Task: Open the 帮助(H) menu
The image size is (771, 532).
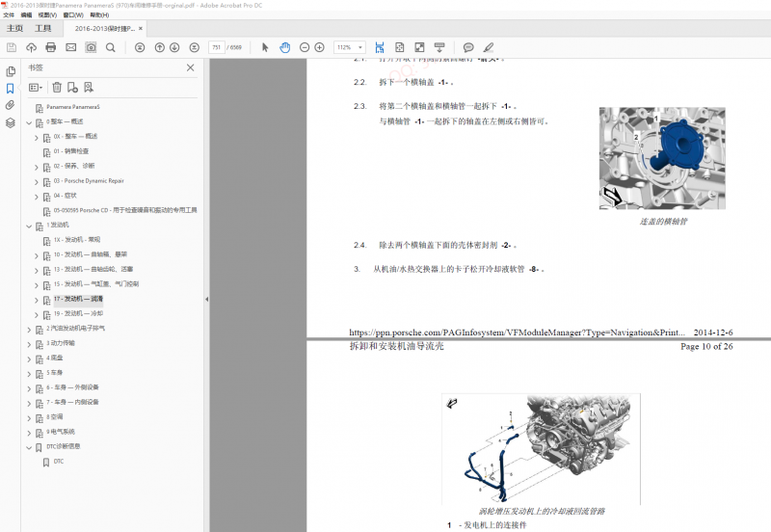Action: coord(99,14)
